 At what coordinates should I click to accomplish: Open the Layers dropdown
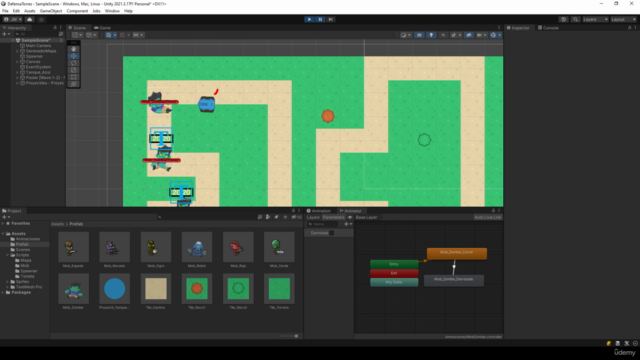[x=595, y=19]
